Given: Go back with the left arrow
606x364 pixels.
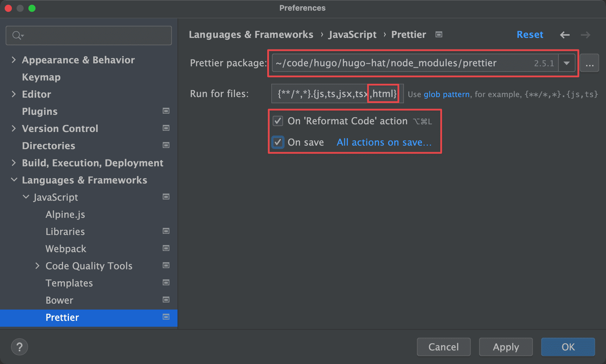Looking at the screenshot, I should tap(565, 35).
